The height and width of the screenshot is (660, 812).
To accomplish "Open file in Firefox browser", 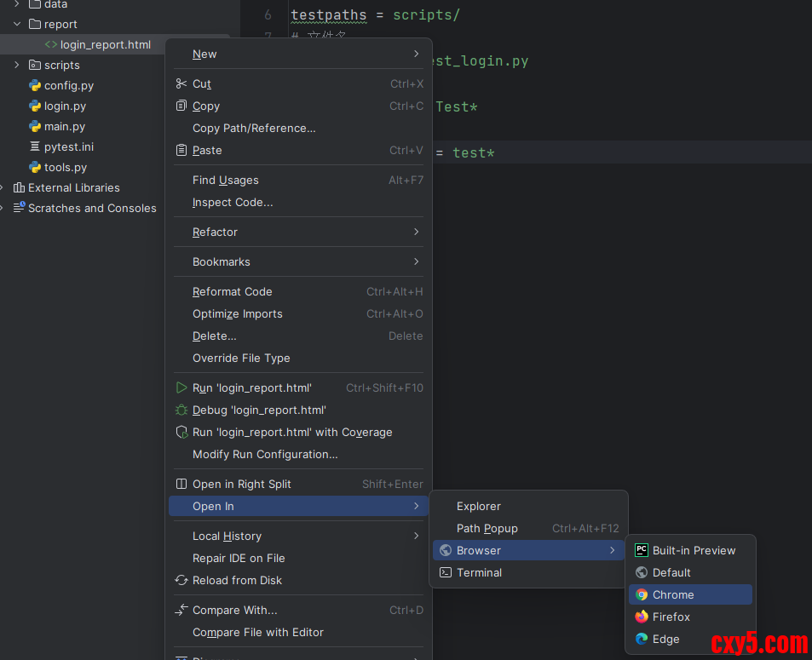I will coord(671,617).
